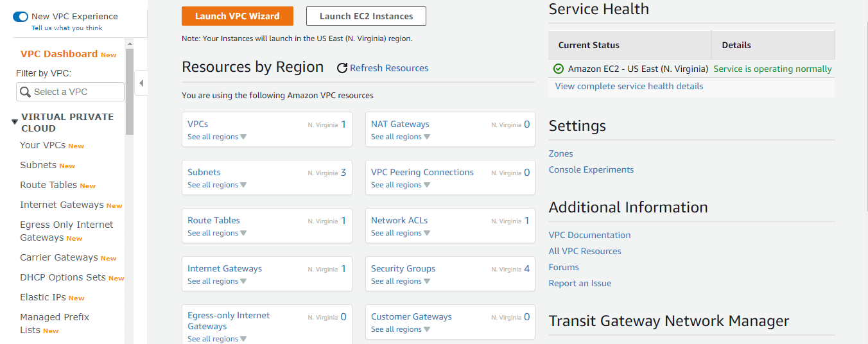
Task: Click the Refresh Resources link
Action: coord(389,68)
